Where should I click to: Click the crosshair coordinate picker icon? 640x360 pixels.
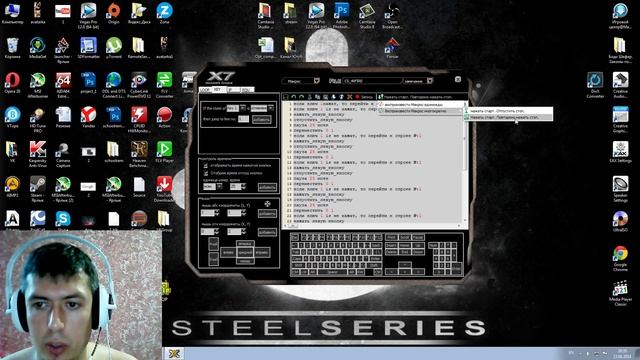(267, 204)
